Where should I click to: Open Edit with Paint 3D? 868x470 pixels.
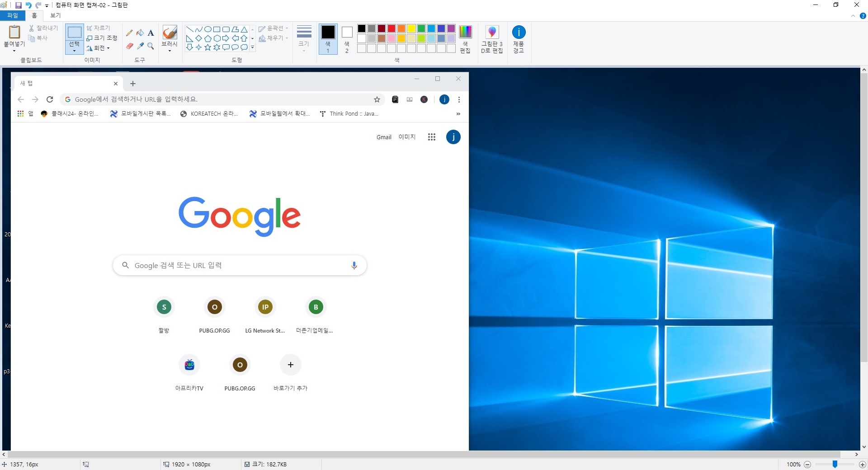coord(492,39)
